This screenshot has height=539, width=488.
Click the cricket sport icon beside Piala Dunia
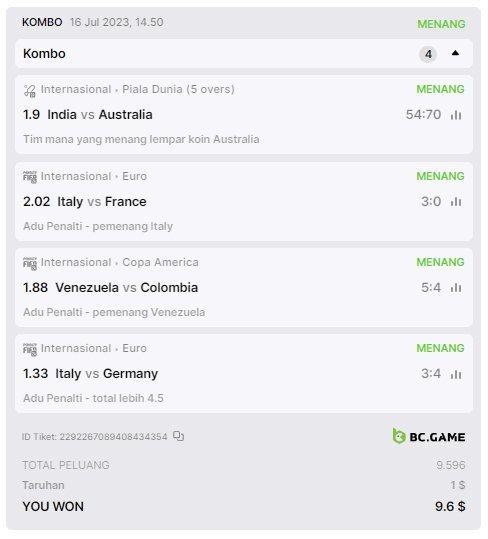coord(30,91)
